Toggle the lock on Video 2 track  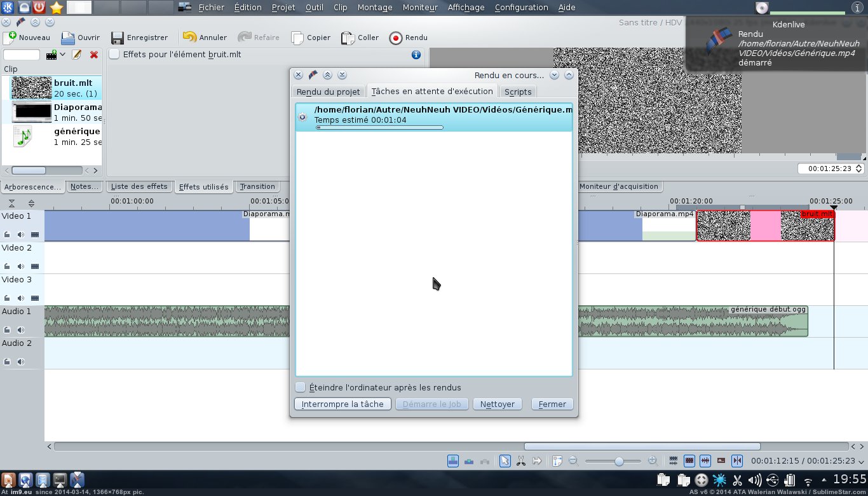click(7, 266)
